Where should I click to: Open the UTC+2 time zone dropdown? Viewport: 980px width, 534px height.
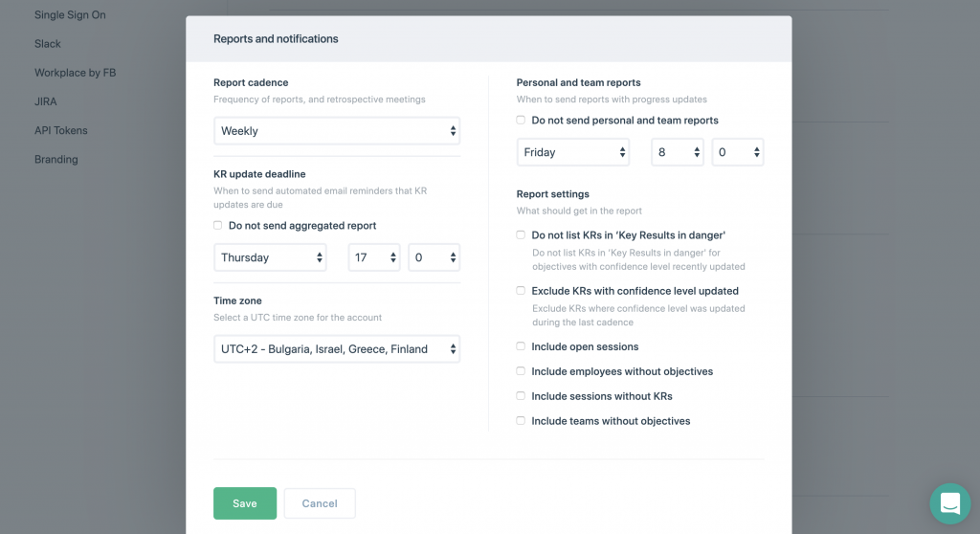[337, 349]
